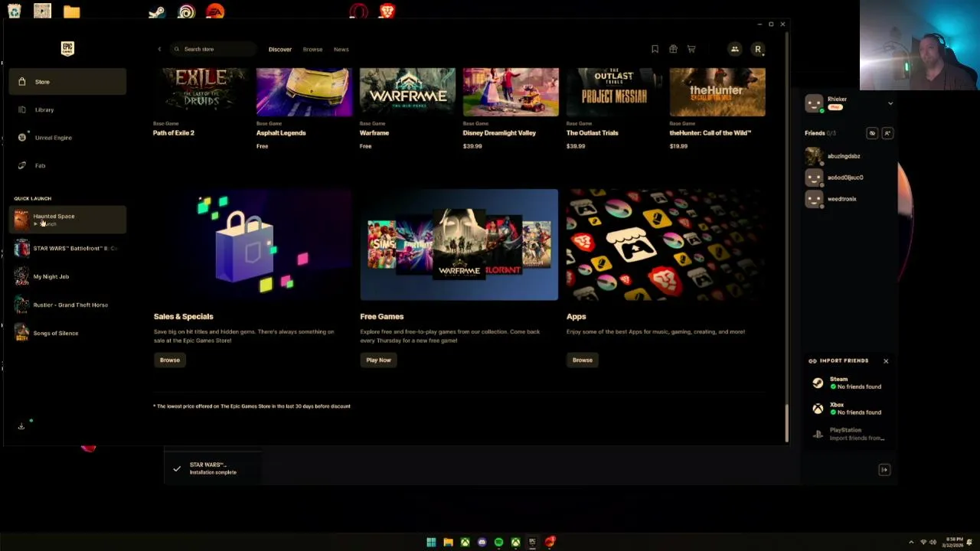Open the downloads icon in sidebar

coord(21,426)
